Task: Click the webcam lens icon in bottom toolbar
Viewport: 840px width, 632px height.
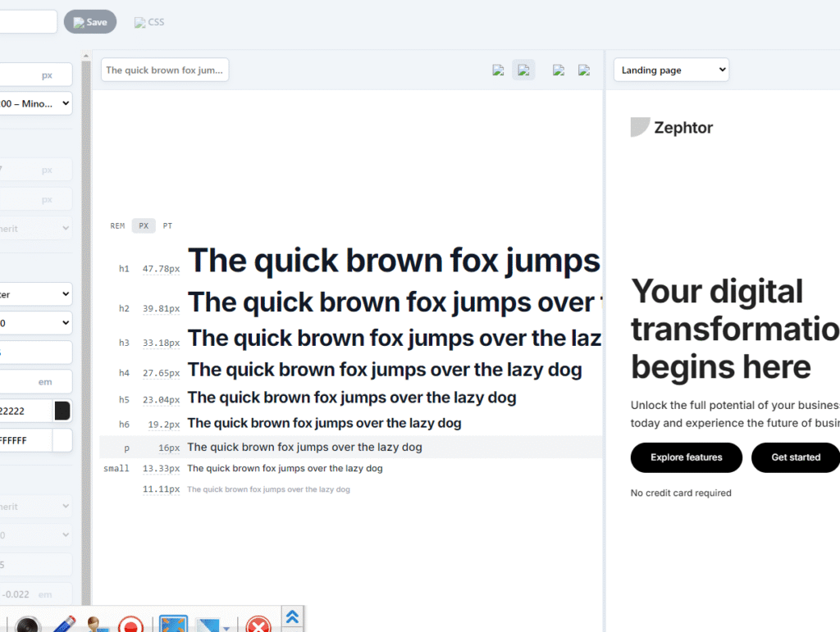Action: coord(27,624)
